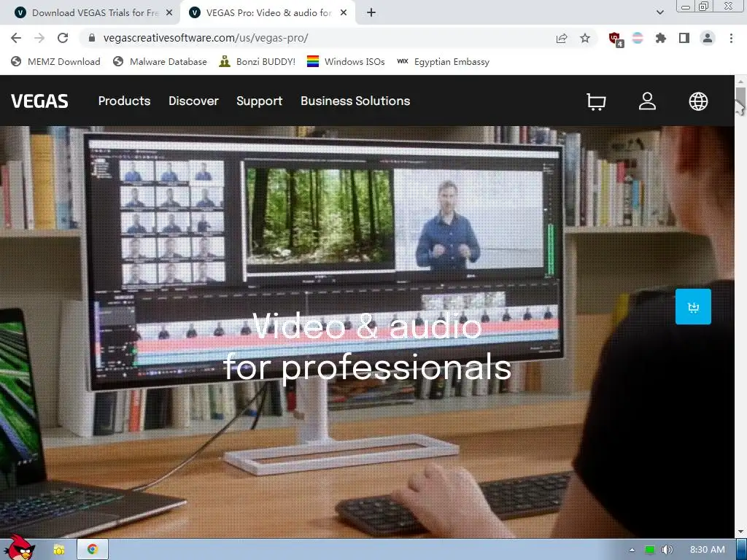
Task: Close the VEGAS Pro tab
Action: click(344, 13)
